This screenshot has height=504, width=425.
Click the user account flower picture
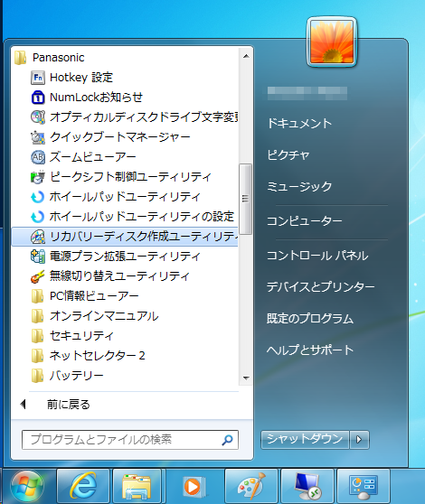coord(332,42)
